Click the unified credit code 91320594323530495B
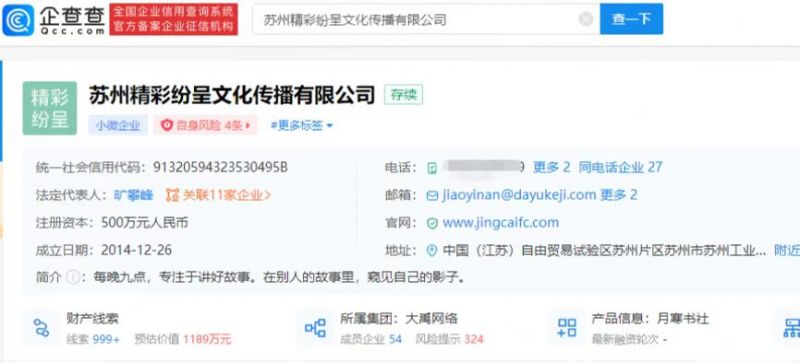 [x=220, y=167]
